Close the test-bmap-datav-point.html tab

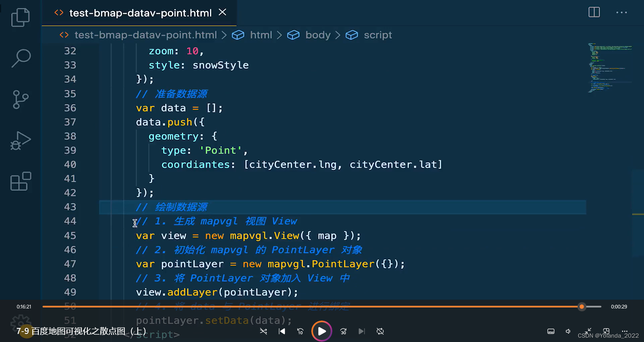(x=222, y=12)
